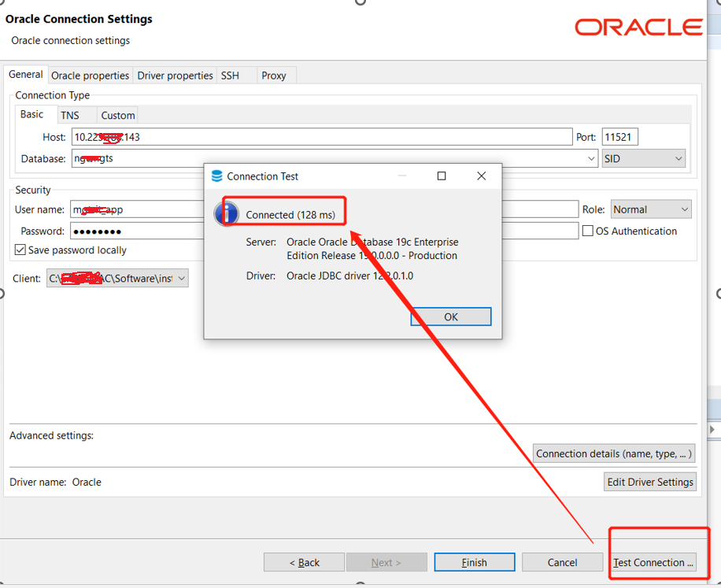Click the blue info icon in Connection Test dialog

coord(226,214)
